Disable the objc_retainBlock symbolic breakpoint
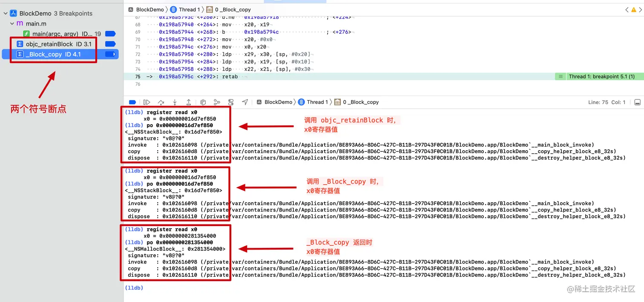Image resolution: width=644 pixels, height=302 pixels. click(110, 44)
